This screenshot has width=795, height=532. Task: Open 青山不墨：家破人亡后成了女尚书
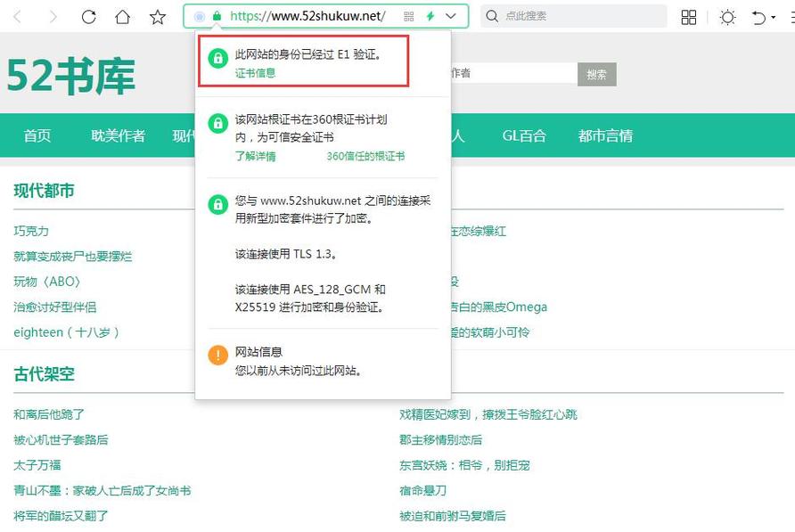coord(102,491)
